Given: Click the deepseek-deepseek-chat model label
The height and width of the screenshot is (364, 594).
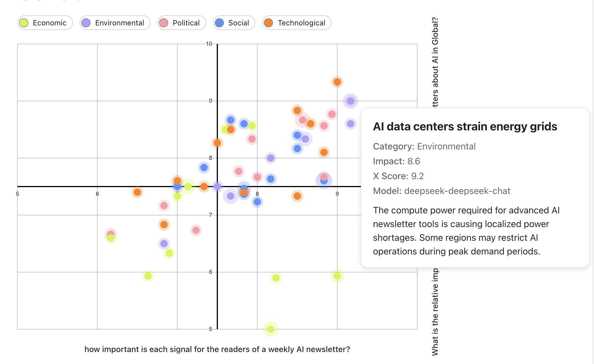Looking at the screenshot, I should click(x=457, y=191).
